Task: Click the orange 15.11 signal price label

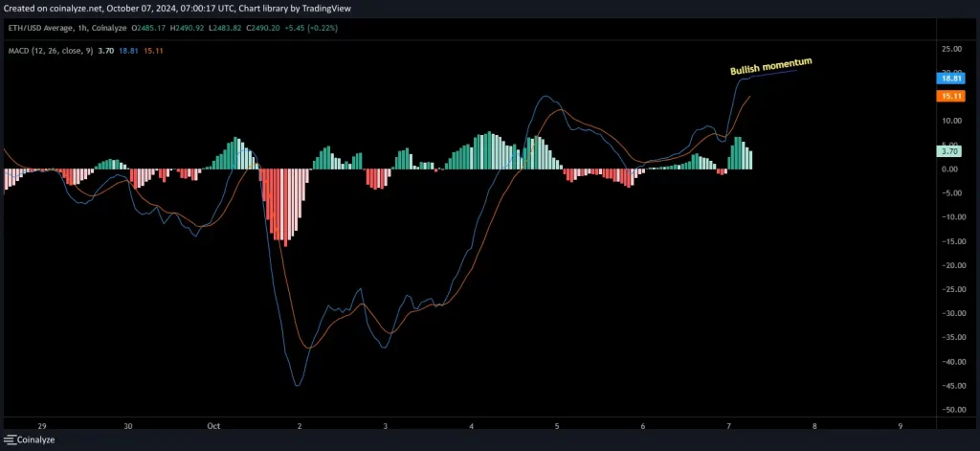Action: coord(950,97)
